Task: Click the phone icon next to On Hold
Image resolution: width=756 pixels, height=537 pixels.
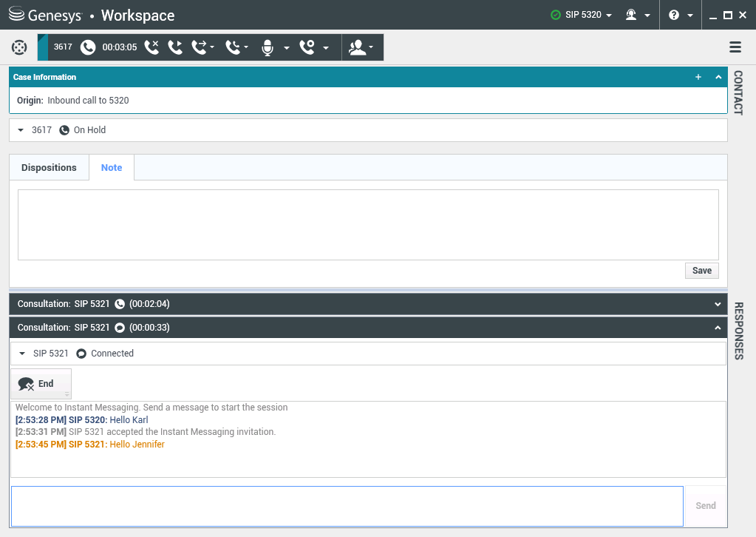Action: tap(64, 130)
